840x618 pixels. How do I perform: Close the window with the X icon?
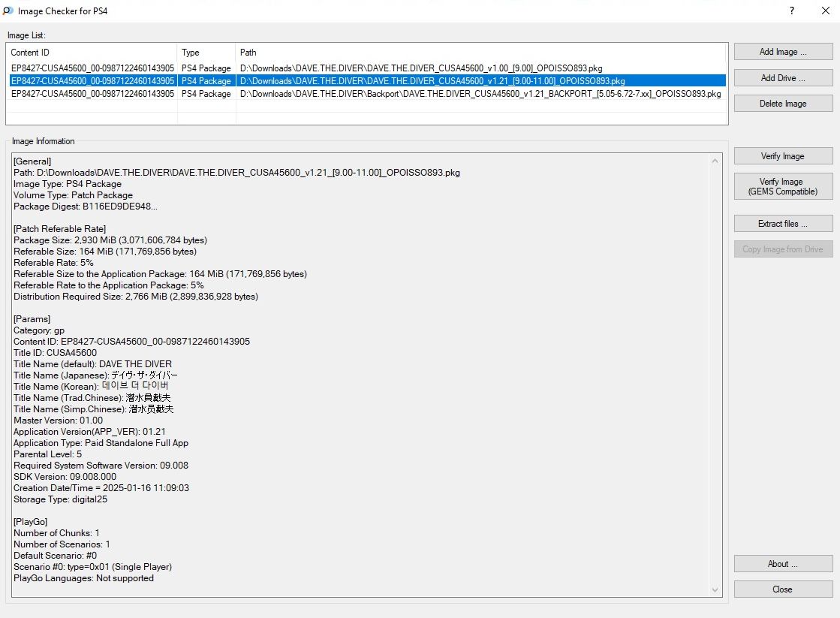(x=825, y=11)
